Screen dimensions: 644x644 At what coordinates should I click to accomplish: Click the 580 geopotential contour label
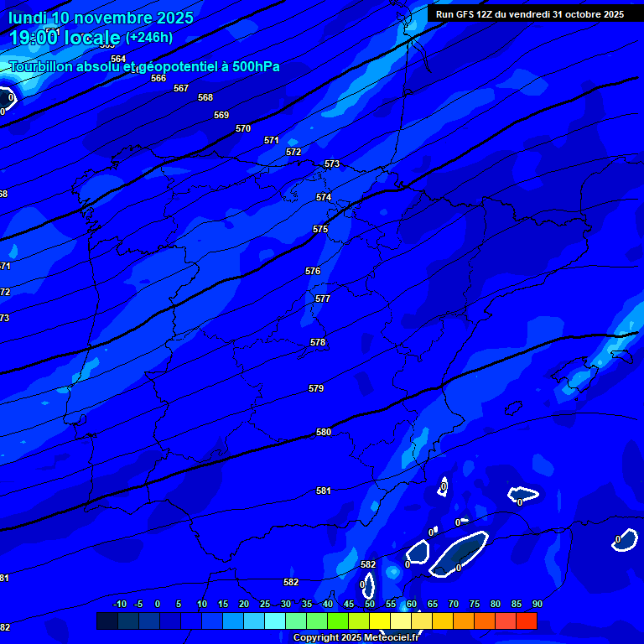click(324, 433)
